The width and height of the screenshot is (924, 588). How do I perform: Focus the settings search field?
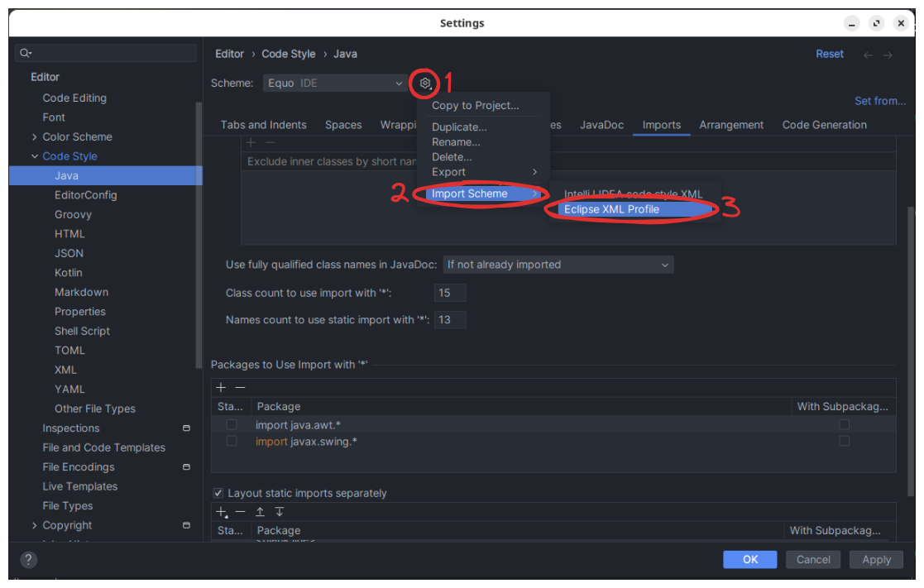(106, 53)
